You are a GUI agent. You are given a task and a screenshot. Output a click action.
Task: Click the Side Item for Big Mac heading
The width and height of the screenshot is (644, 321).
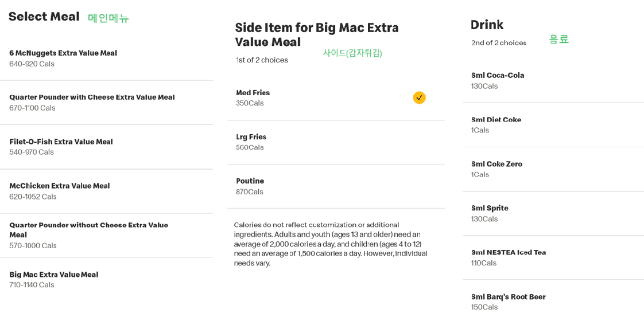317,34
